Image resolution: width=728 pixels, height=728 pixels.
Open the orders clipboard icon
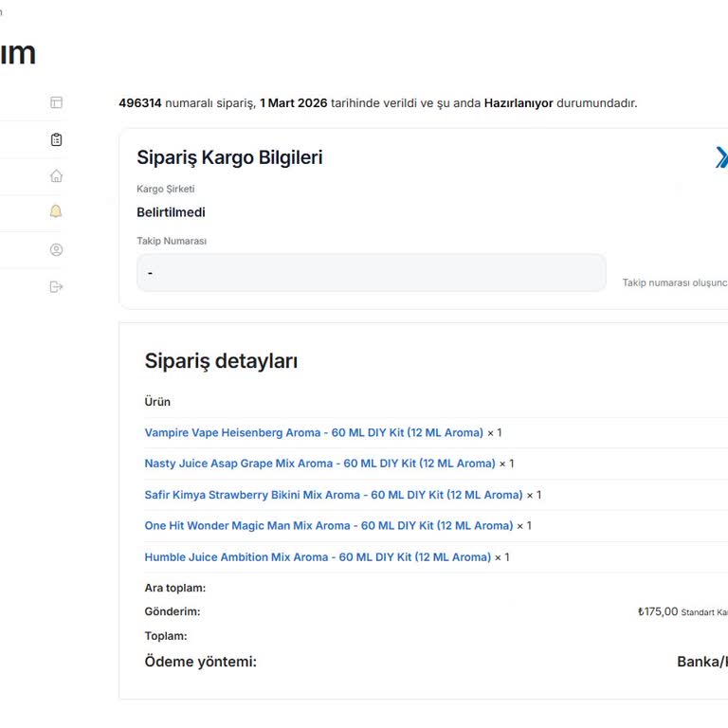[x=56, y=139]
